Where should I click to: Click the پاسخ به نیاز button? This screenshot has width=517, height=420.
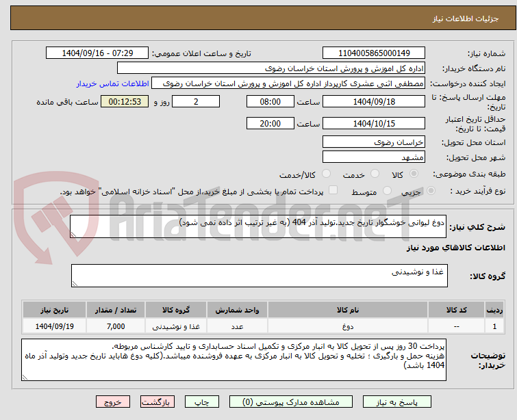point(397,402)
